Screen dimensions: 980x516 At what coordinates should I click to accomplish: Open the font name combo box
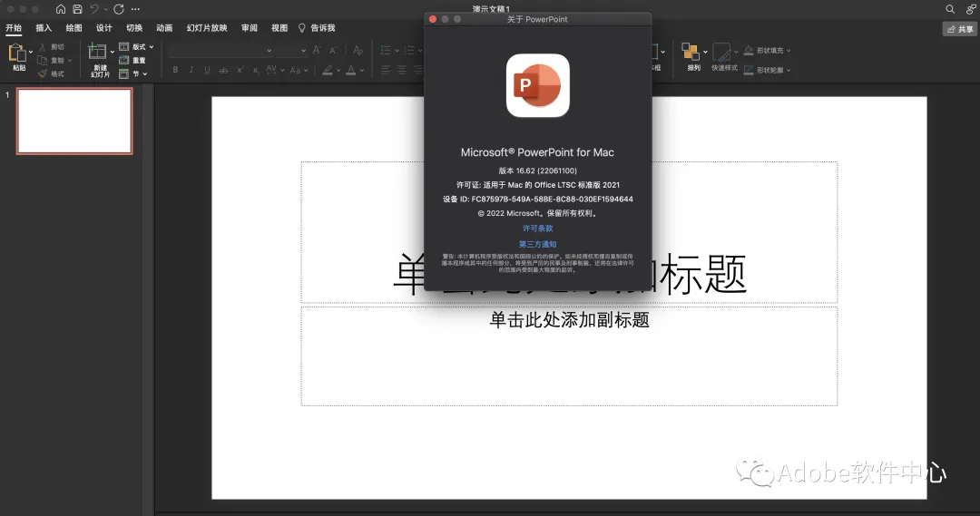point(220,50)
